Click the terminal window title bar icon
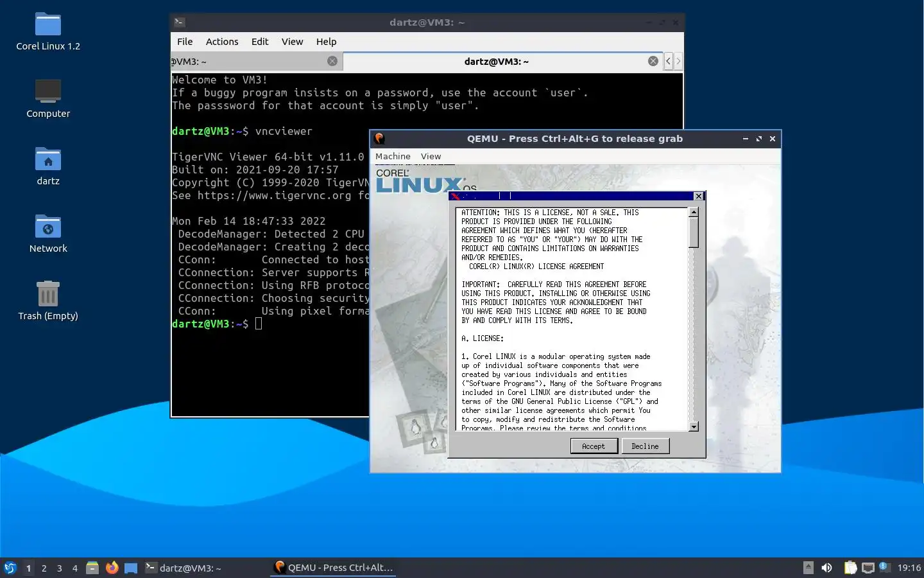 point(180,22)
